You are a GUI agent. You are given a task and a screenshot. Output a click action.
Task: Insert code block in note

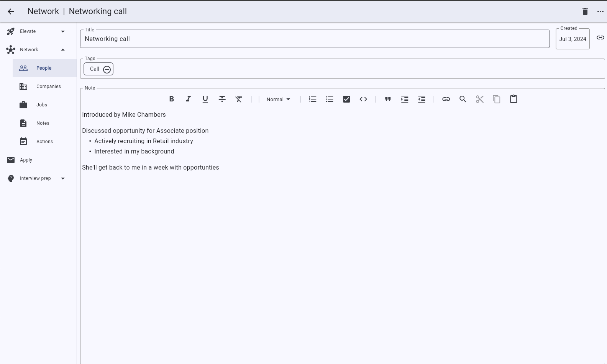[363, 99]
